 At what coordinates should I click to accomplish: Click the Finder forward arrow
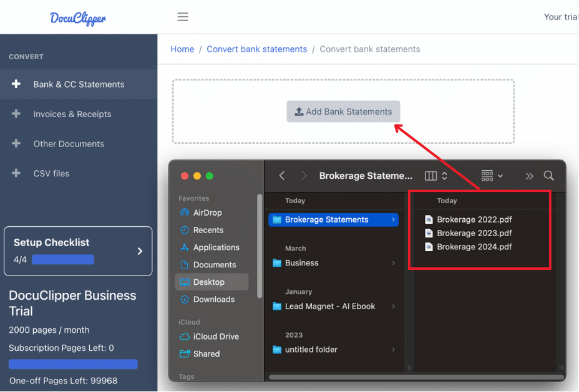[304, 176]
